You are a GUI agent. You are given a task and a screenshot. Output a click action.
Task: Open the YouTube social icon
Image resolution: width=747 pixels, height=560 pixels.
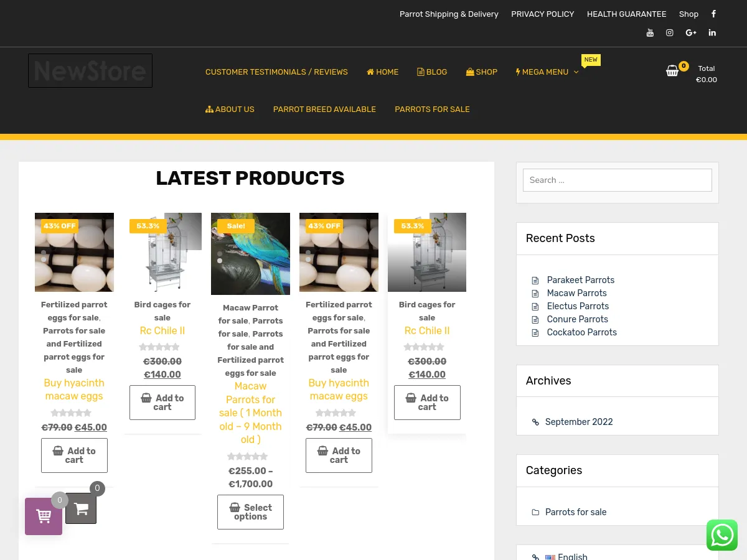[650, 33]
